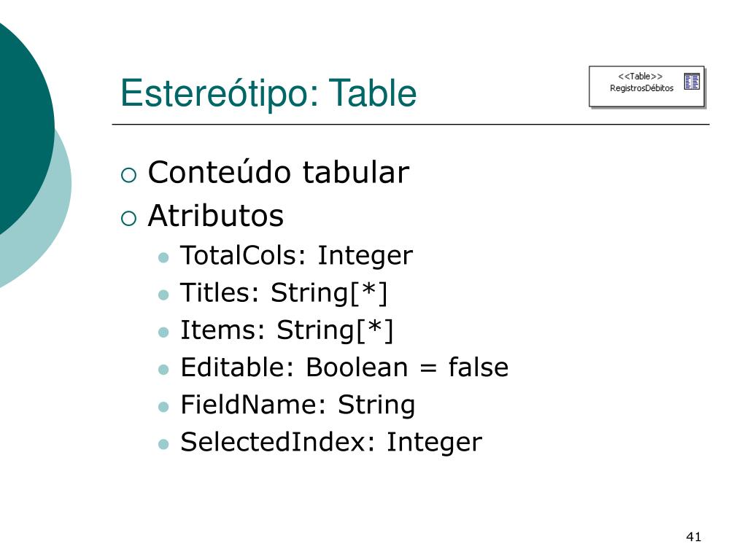This screenshot has height=560, width=747.
Task: Click the bullet next to TotalCols: Integer
Action: (163, 257)
